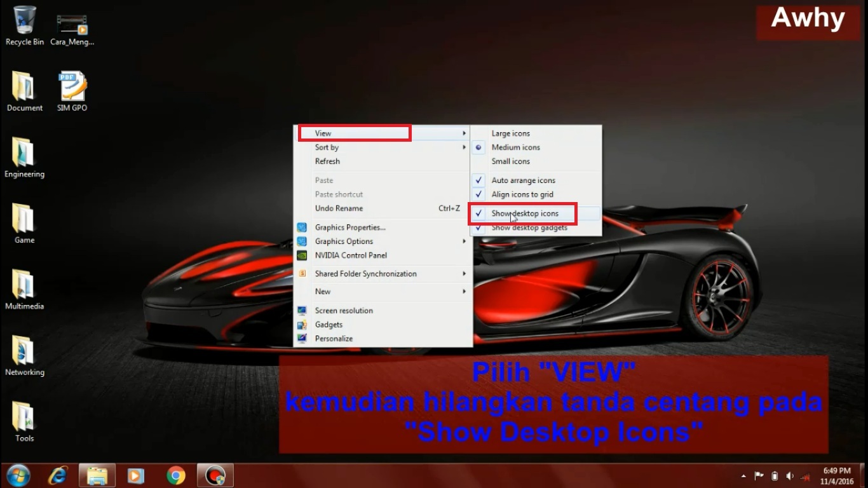
Task: Toggle Auto arrange icons off
Action: tap(522, 180)
